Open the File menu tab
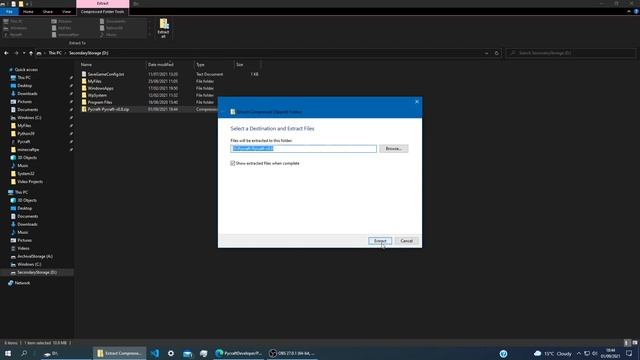640x360 pixels. 9,12
